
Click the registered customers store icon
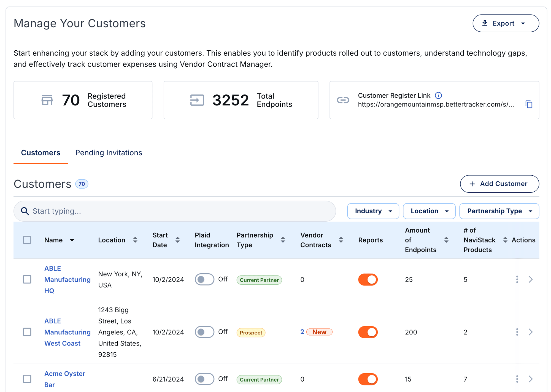(x=47, y=100)
